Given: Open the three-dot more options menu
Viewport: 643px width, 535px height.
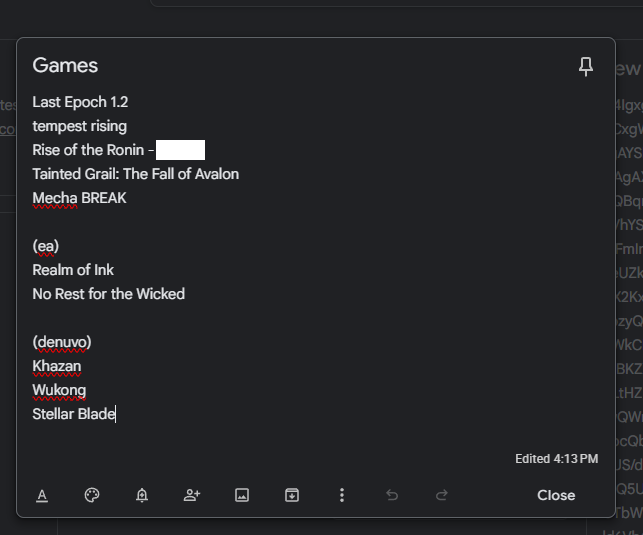Looking at the screenshot, I should tap(342, 495).
